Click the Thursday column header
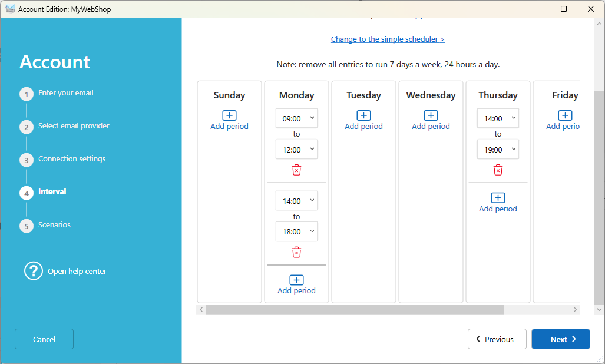 (498, 95)
